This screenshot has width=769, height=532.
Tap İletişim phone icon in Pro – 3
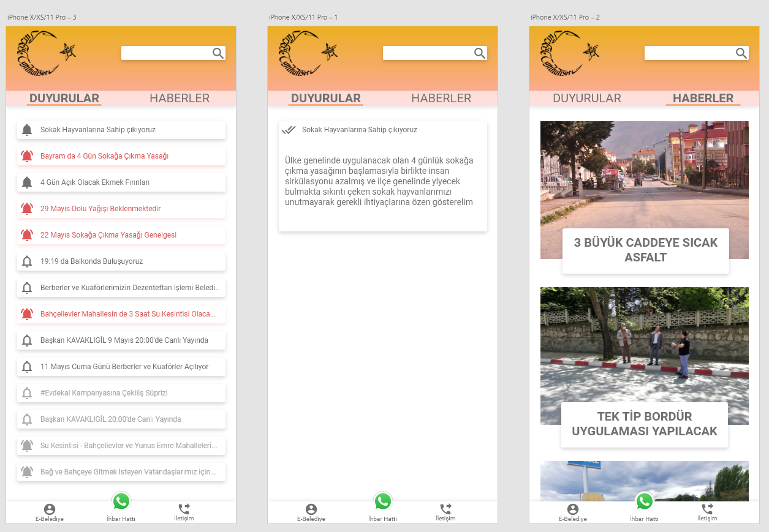point(184,509)
